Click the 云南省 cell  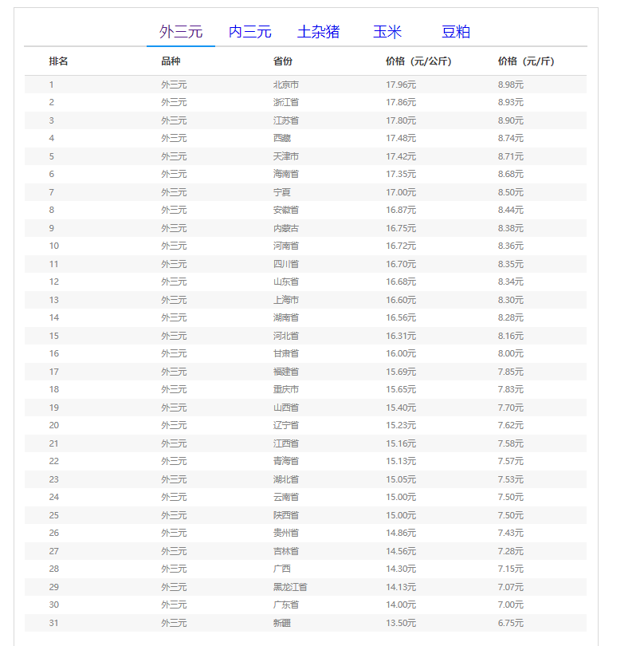click(x=286, y=496)
